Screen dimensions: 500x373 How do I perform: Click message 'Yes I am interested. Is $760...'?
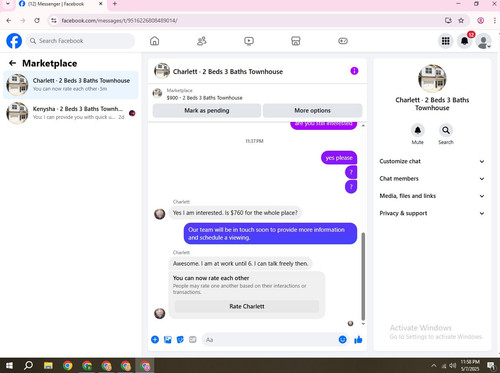tap(235, 213)
